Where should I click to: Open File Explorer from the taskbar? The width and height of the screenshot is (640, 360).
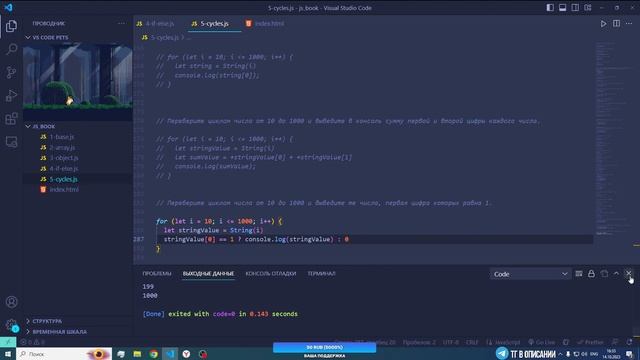pyautogui.click(x=137, y=354)
